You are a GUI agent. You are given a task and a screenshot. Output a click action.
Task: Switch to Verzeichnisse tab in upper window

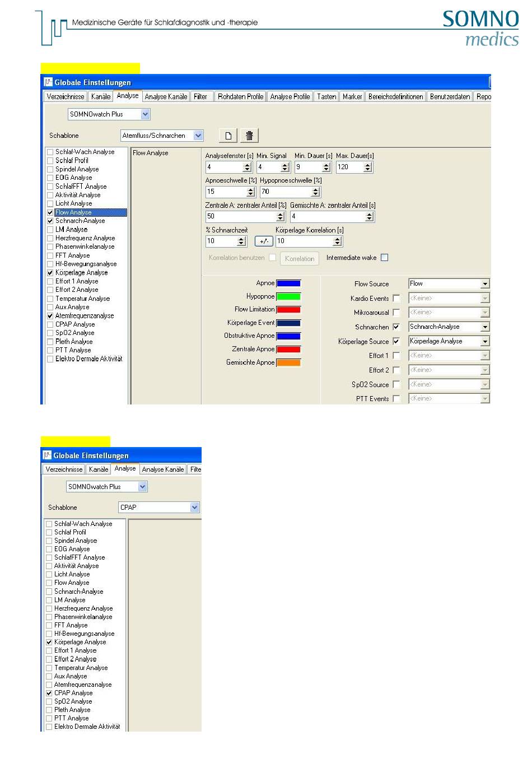(66, 97)
